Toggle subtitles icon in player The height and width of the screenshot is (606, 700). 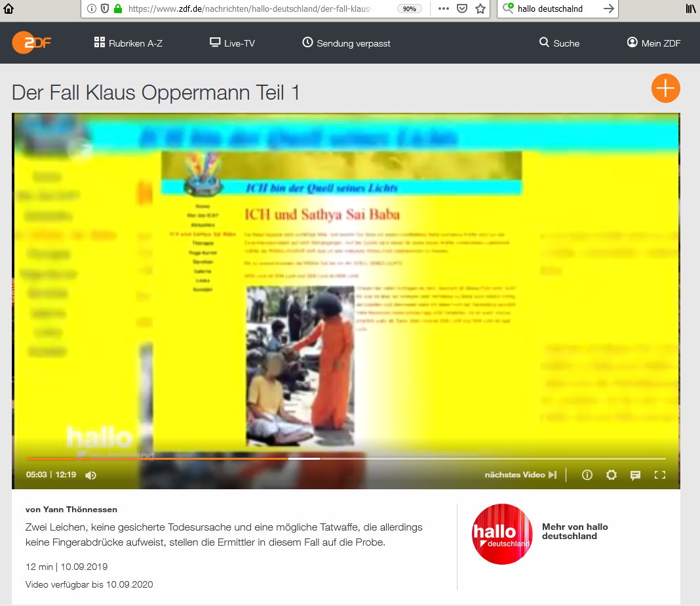coord(635,475)
